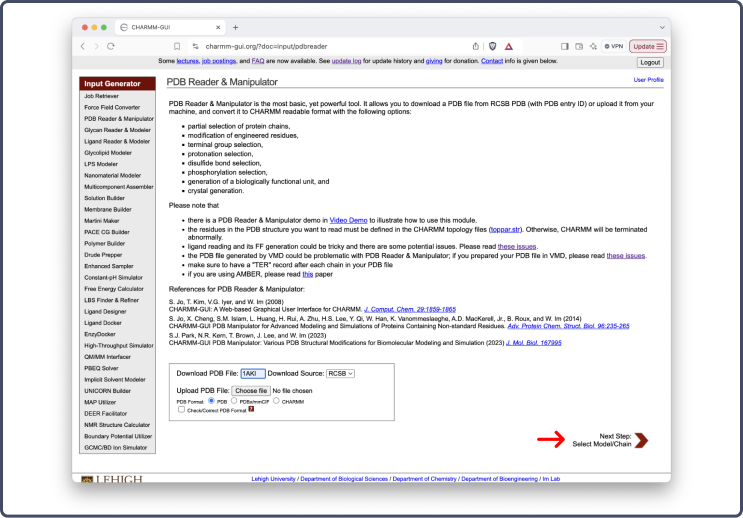Open the Download Source RCSB dropdown

pos(341,373)
